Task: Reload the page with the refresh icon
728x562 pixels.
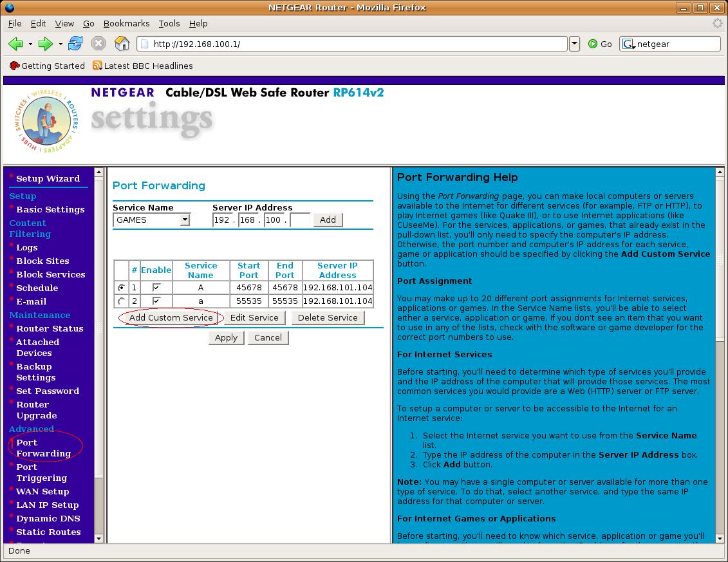Action: coord(75,44)
